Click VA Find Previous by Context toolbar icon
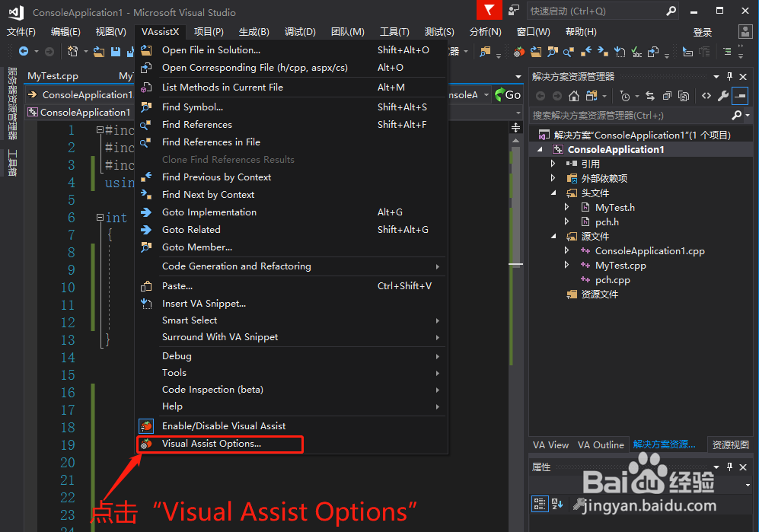This screenshot has height=532, width=759. click(586, 51)
